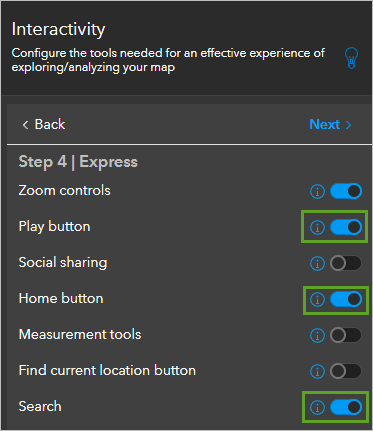Show info for Home button
The image size is (373, 431).
(x=317, y=299)
